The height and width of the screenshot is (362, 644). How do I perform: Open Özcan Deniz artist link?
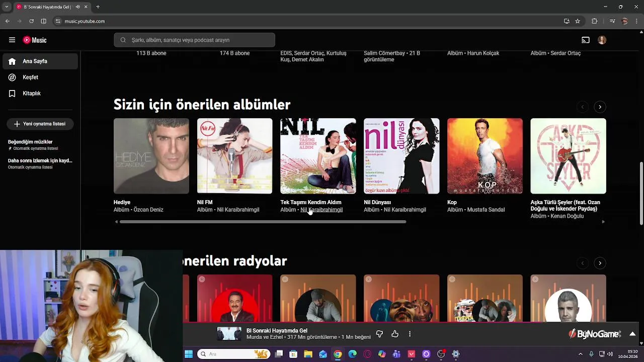148,210
